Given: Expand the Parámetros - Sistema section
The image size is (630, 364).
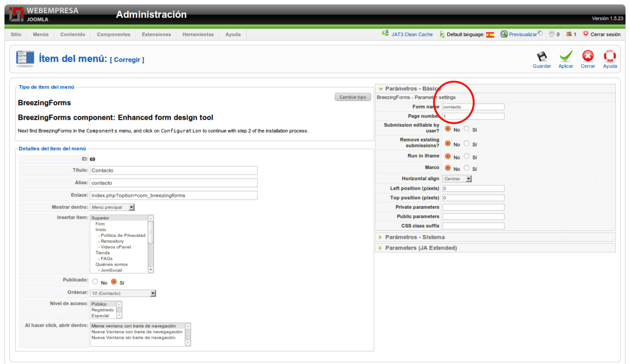Looking at the screenshot, I should pyautogui.click(x=495, y=237).
